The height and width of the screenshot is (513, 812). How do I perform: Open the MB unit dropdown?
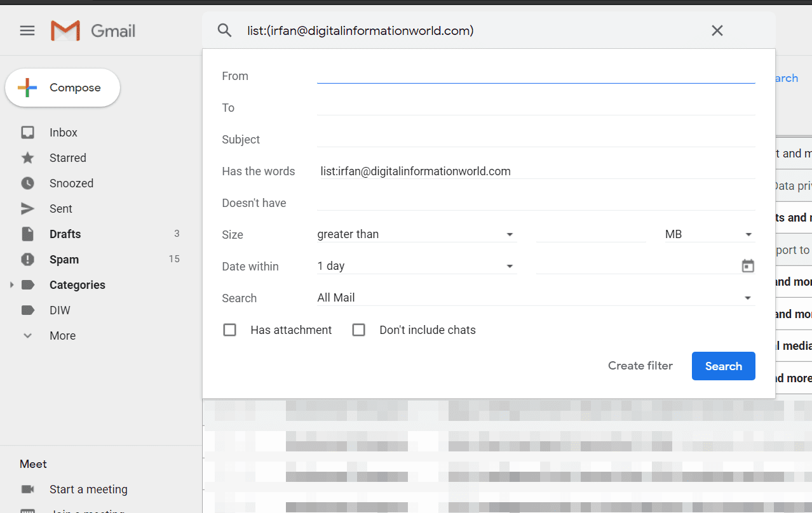(x=710, y=234)
